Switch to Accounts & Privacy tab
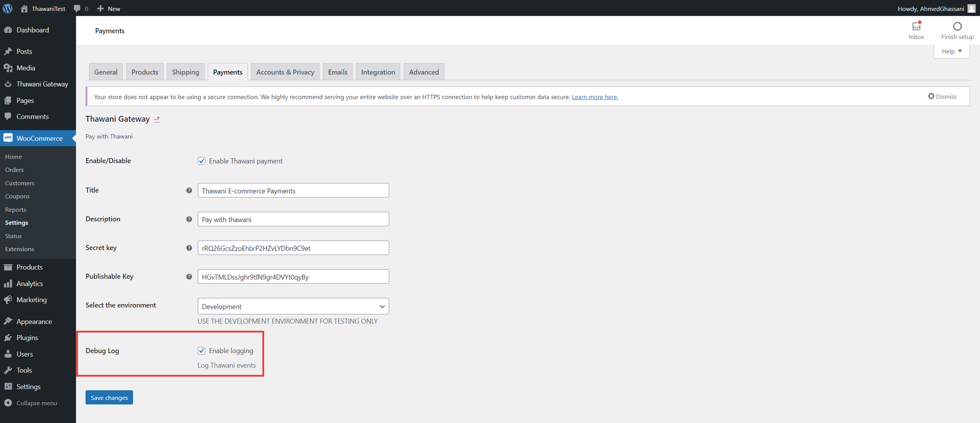Screen dimensions: 980x423 pyautogui.click(x=285, y=72)
